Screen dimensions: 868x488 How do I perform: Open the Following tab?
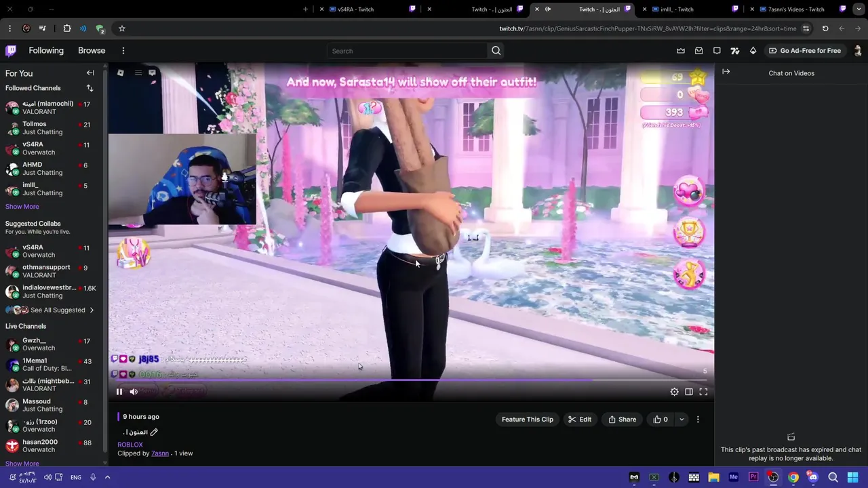click(46, 51)
